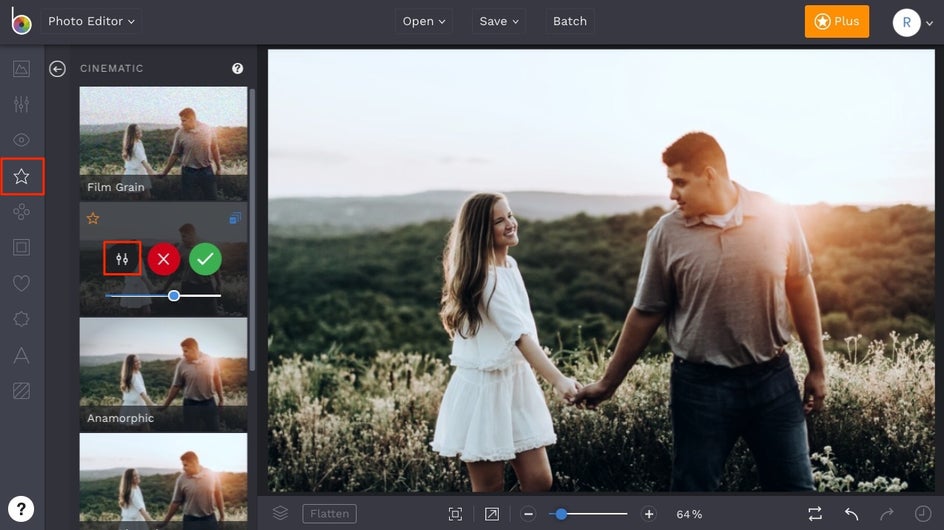Open the Artsy effects sidebar section
The image size is (944, 530).
[21, 212]
